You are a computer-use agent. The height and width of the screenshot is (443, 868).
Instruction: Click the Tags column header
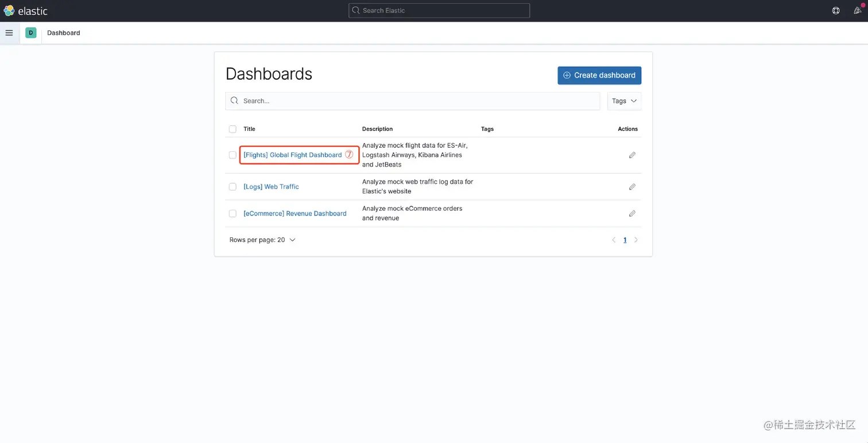tap(487, 129)
